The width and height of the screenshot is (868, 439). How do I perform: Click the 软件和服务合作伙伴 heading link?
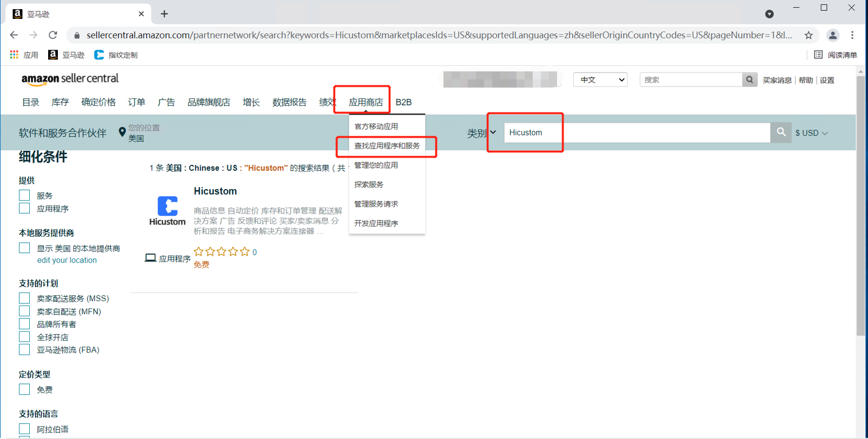63,133
